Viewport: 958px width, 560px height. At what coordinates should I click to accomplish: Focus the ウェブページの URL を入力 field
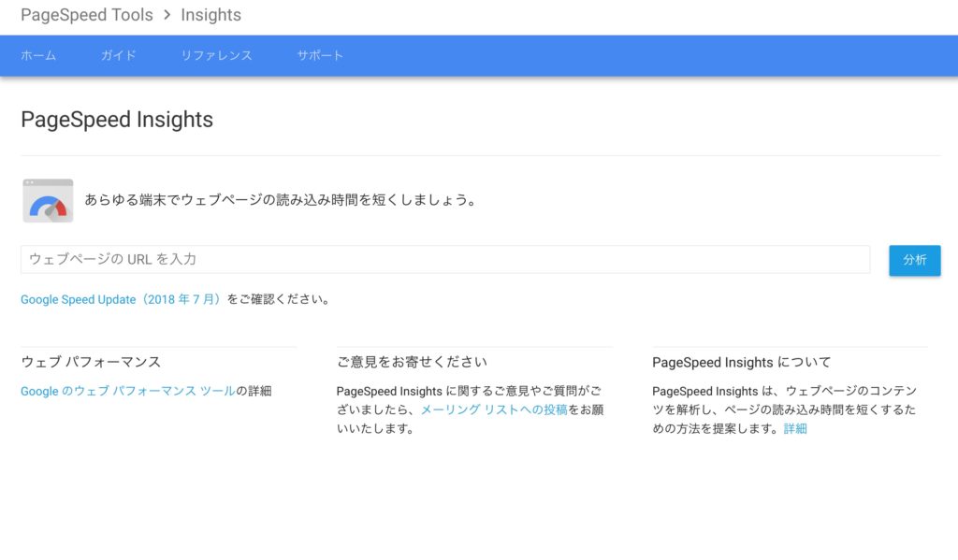coord(445,260)
